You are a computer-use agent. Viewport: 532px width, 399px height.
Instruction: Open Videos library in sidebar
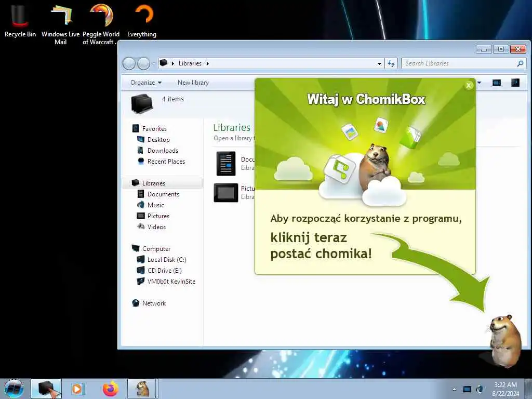pyautogui.click(x=156, y=227)
